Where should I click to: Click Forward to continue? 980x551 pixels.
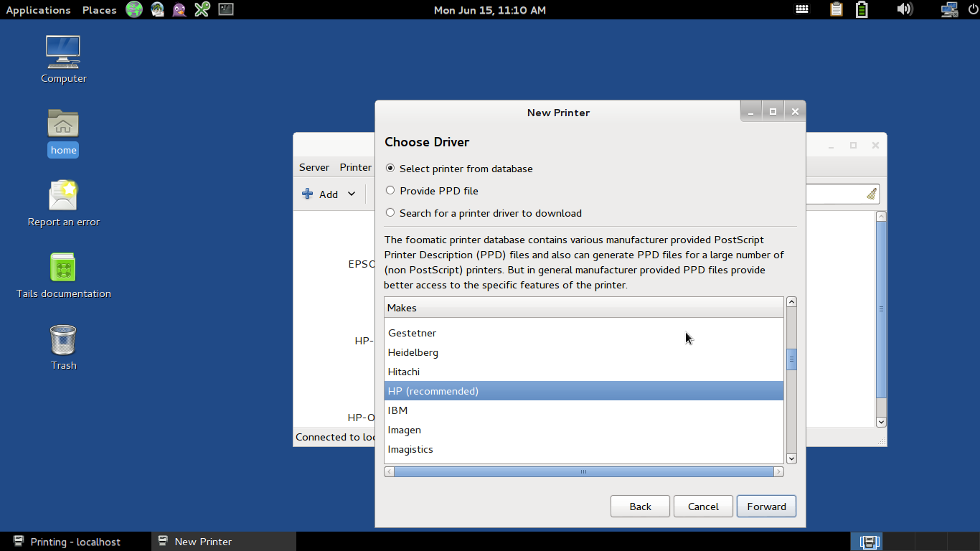[766, 507]
